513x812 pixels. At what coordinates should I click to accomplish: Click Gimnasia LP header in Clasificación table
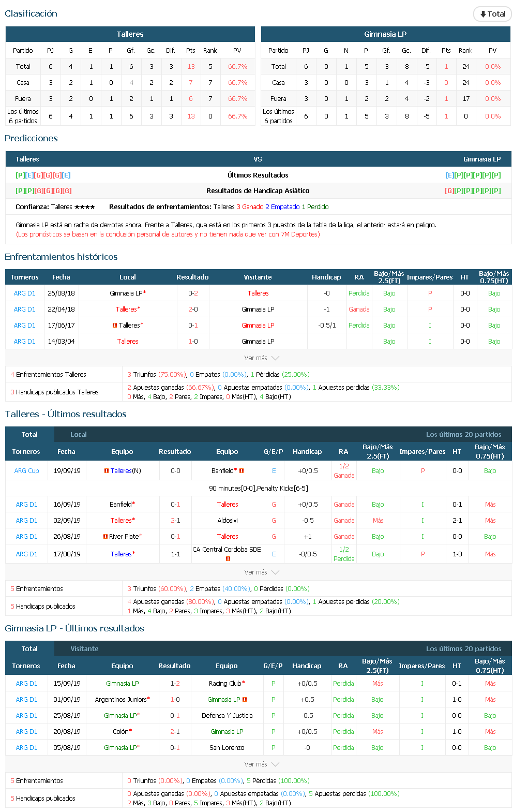(x=386, y=34)
